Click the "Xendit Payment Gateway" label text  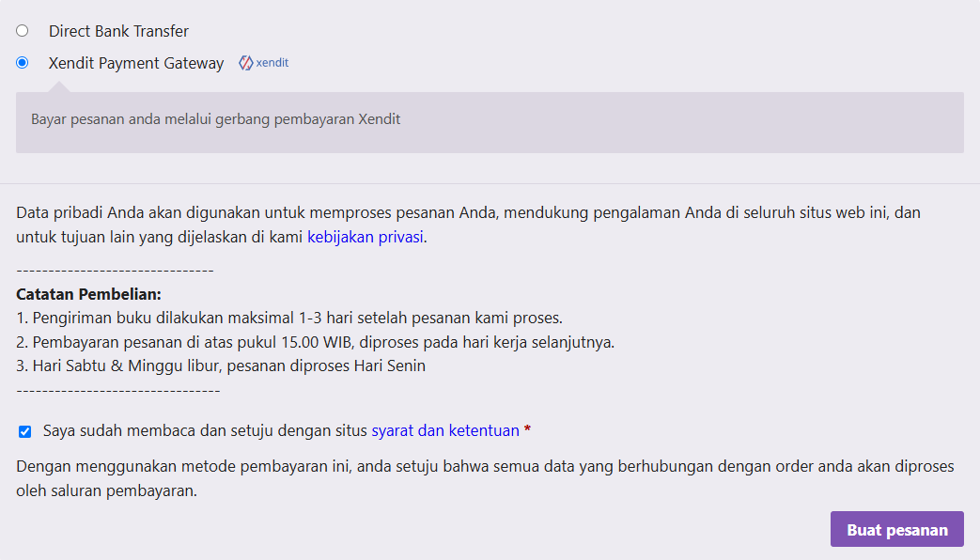tap(136, 63)
